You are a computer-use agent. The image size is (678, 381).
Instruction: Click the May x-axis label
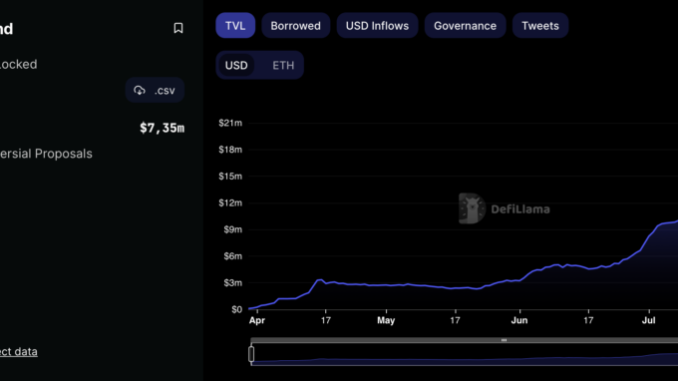pyautogui.click(x=386, y=320)
